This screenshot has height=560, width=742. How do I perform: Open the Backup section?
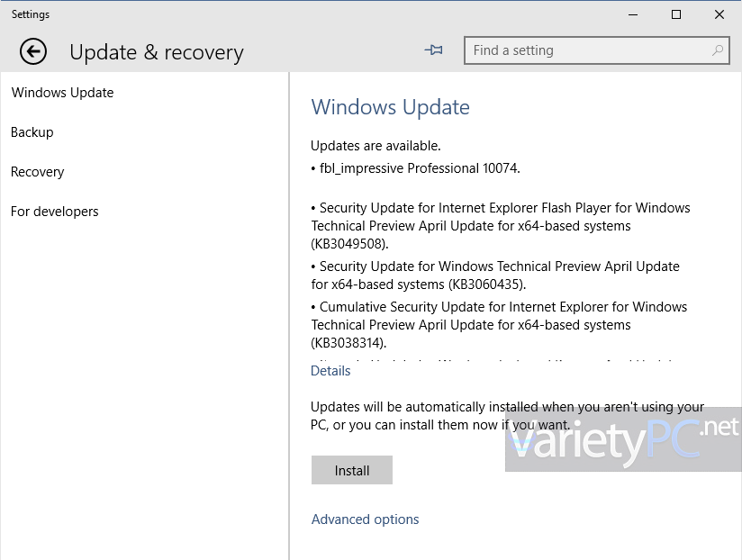pos(32,132)
